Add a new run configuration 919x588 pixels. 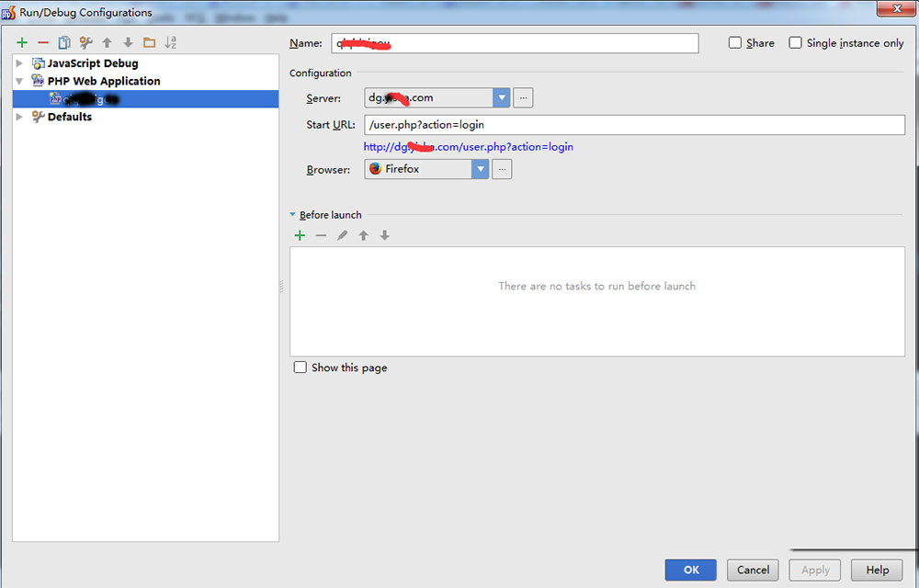[22, 42]
